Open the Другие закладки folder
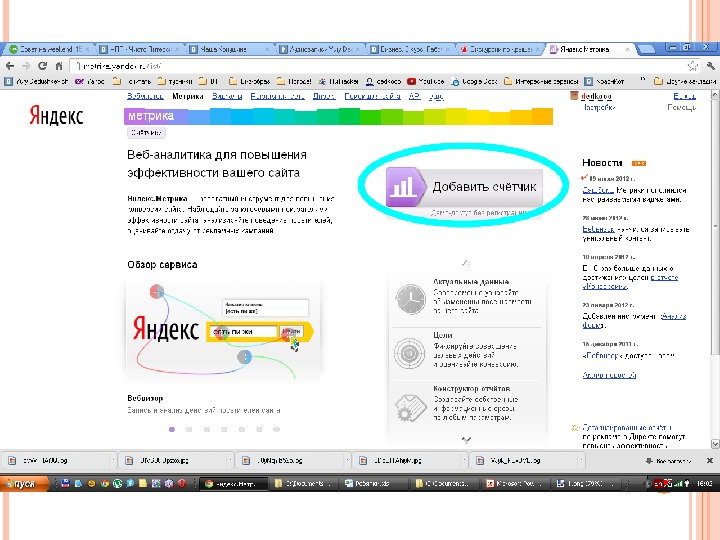This screenshot has width=720, height=540. click(x=685, y=81)
